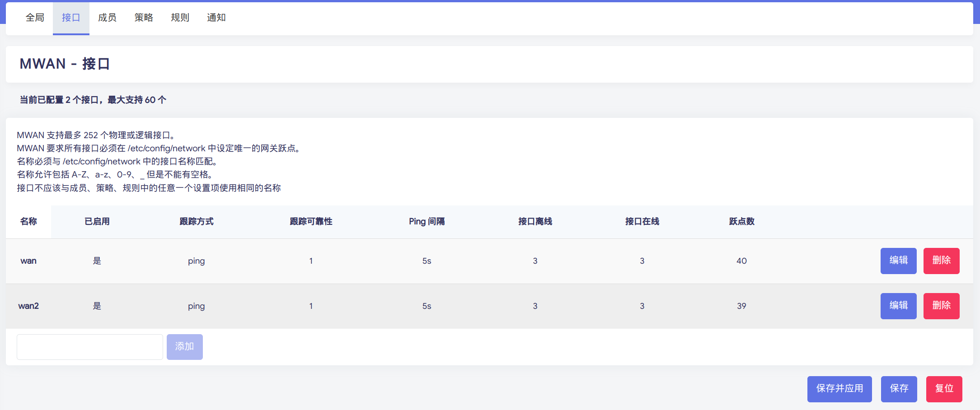Click the Ping 间隔 column header
This screenshot has width=980, height=410.
(427, 221)
